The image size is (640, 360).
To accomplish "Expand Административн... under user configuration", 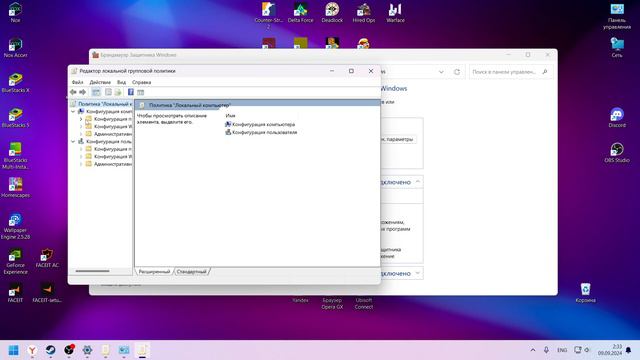I will tap(81, 164).
